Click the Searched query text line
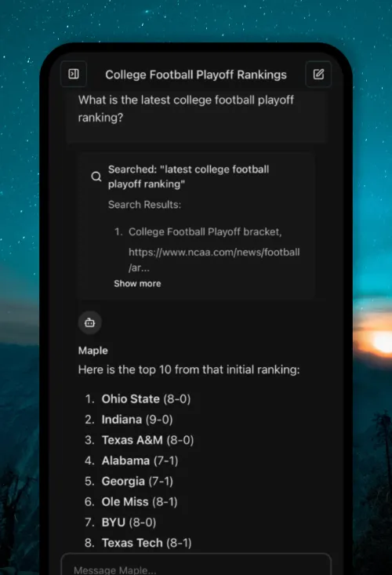This screenshot has width=392, height=575. pos(189,177)
